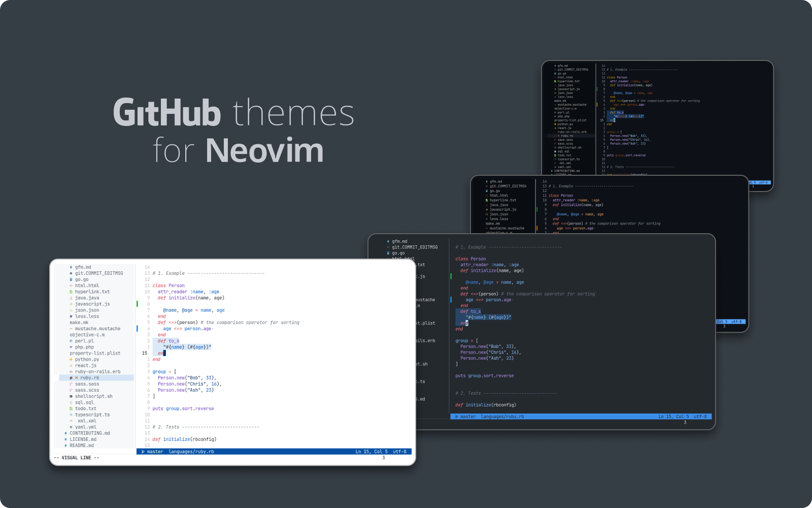Viewport: 812px width, 508px height.
Task: Click the branch icon before master, light window
Action: pos(143,452)
